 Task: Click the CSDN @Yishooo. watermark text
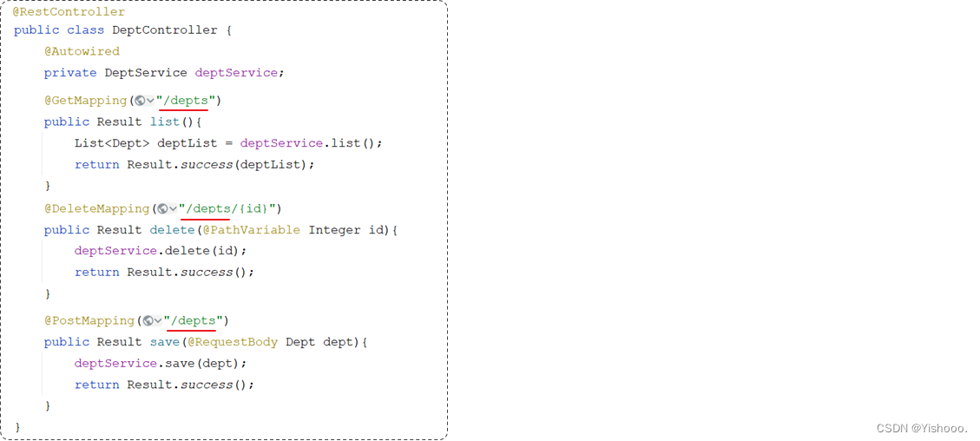click(x=922, y=429)
